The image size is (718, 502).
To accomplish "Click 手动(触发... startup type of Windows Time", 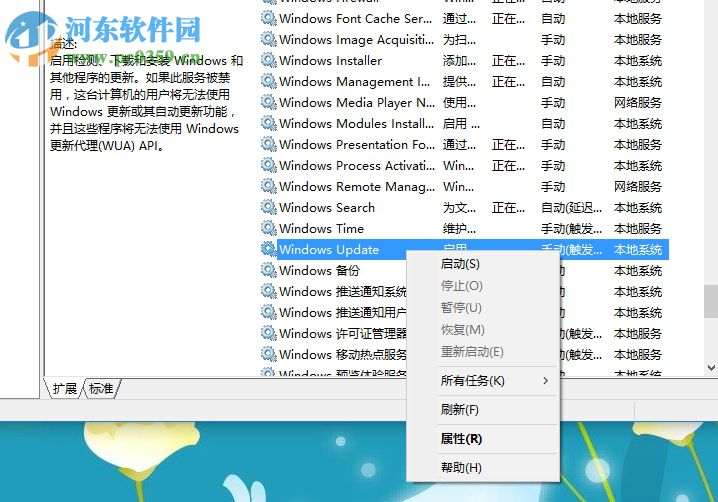I will coord(571,229).
